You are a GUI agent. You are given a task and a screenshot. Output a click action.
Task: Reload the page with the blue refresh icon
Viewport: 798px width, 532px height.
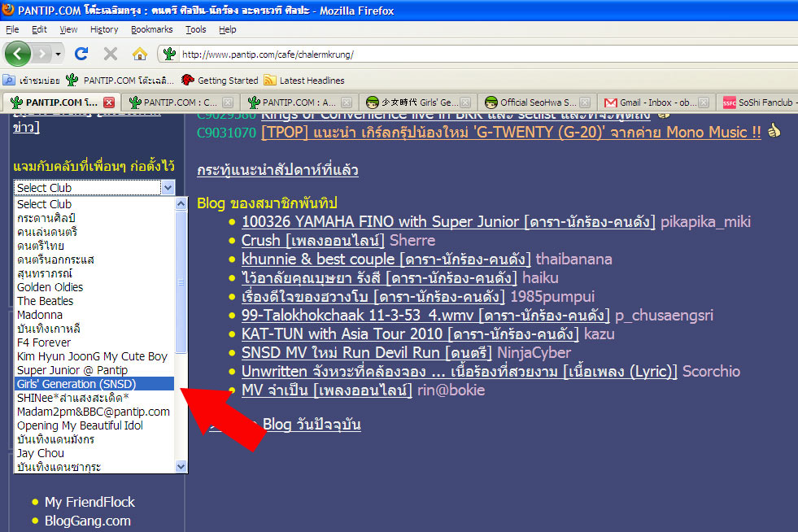pyautogui.click(x=81, y=54)
